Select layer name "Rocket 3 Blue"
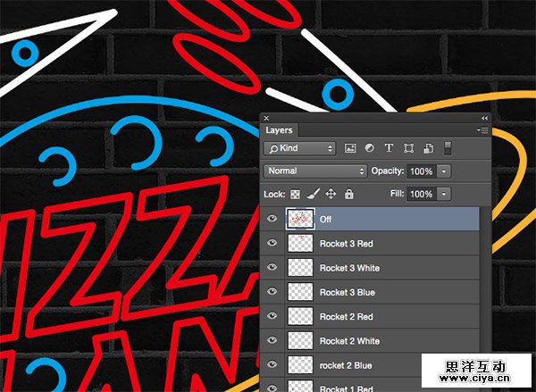 pos(348,293)
